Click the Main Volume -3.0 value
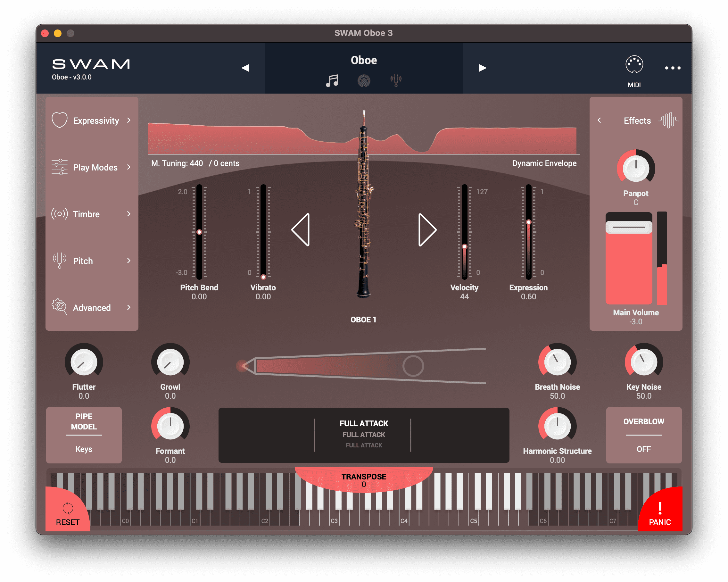Image resolution: width=728 pixels, height=582 pixels. [x=635, y=321]
